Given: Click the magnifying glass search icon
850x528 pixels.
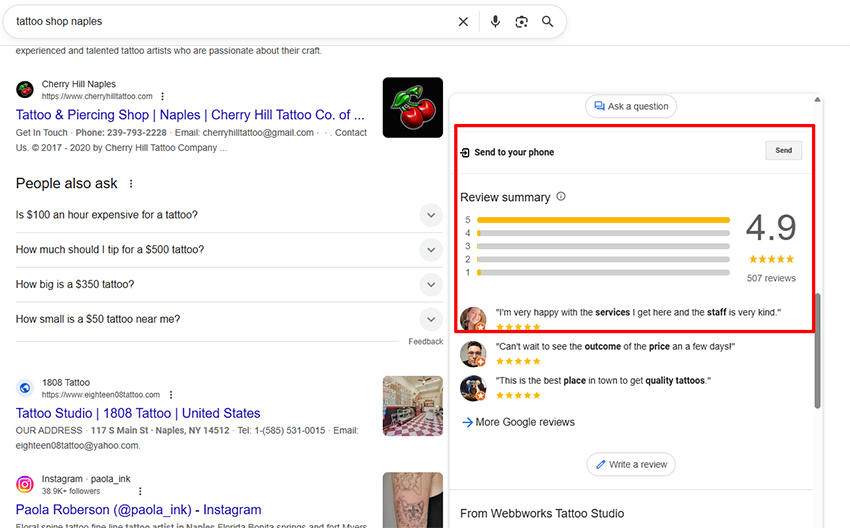Looking at the screenshot, I should pyautogui.click(x=548, y=22).
